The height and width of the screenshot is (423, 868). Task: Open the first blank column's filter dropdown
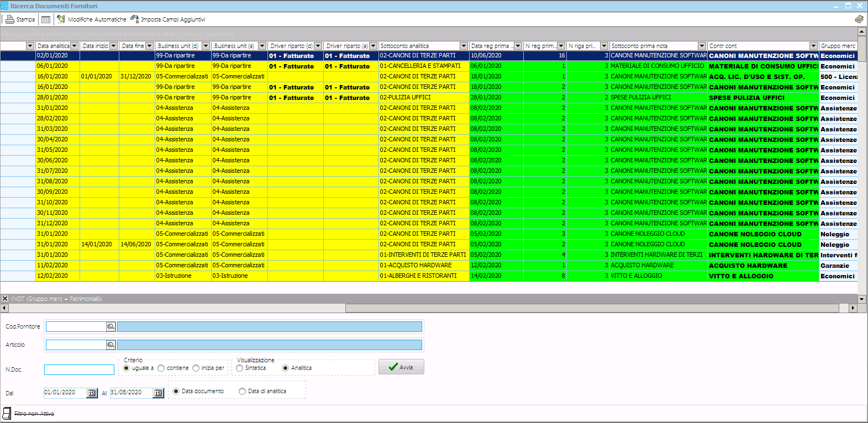(30, 46)
